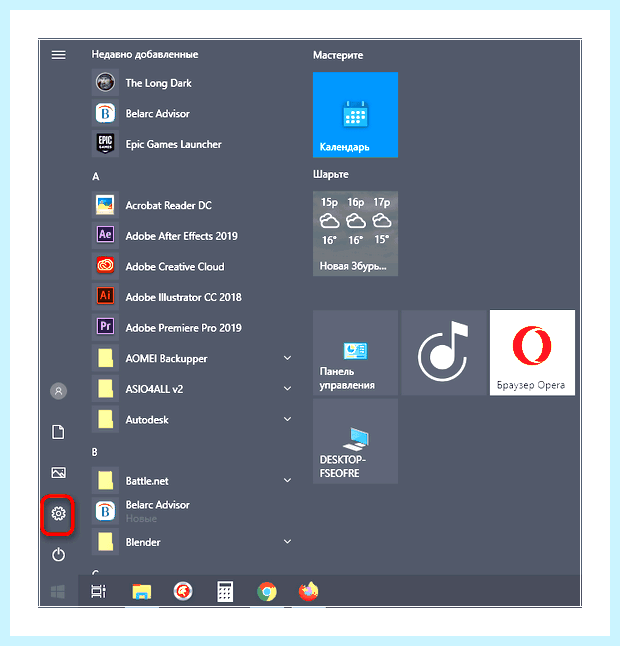This screenshot has width=620, height=646.
Task: Open the Epic Games Launcher icon
Action: [105, 144]
